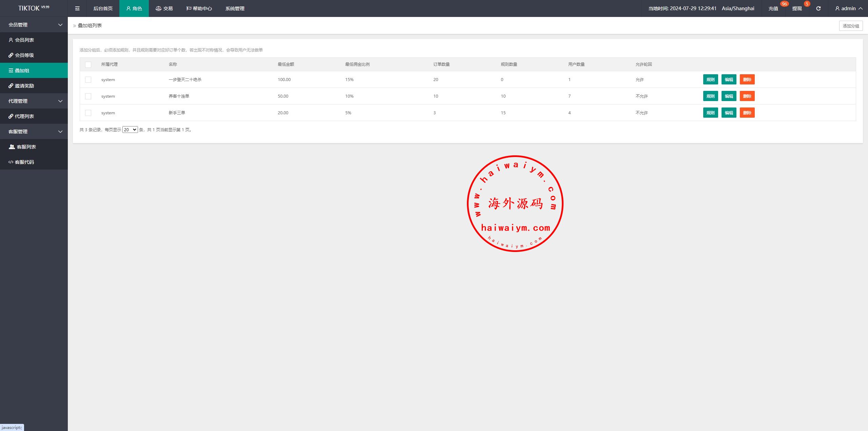Open the 系统管理 top menu
The image size is (868, 431).
tap(235, 8)
